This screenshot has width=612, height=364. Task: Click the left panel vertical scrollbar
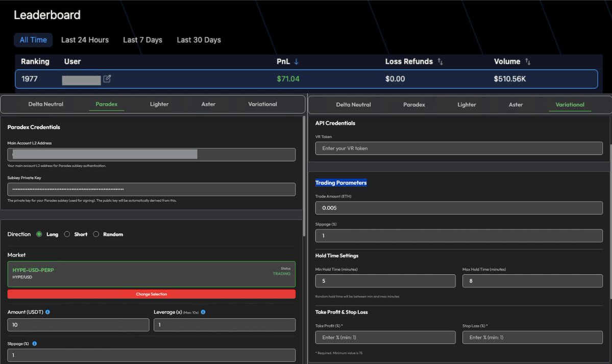point(304,176)
